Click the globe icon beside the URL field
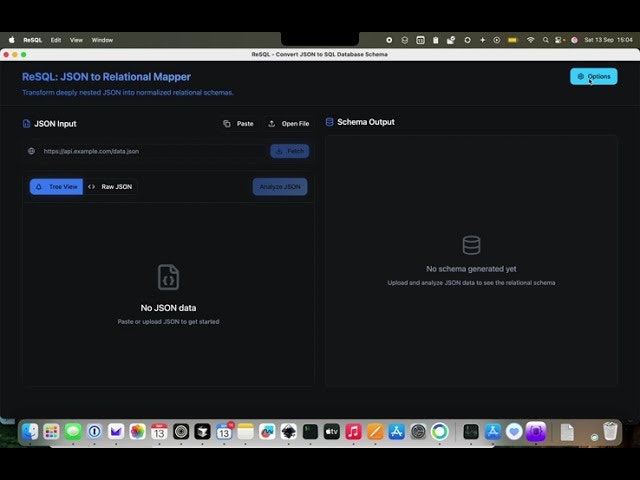The height and width of the screenshot is (480, 640). (31, 151)
